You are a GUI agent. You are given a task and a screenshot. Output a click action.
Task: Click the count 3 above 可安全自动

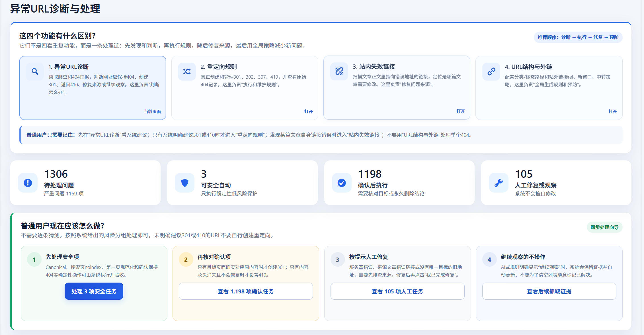[204, 174]
